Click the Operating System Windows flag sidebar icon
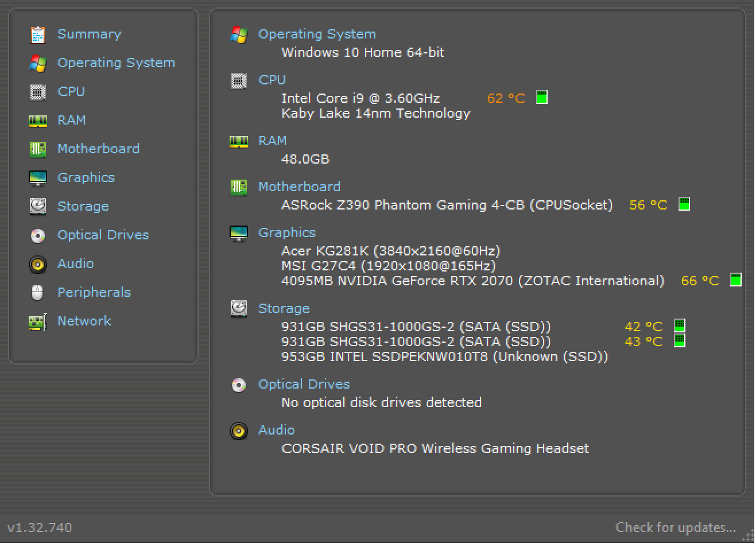This screenshot has height=543, width=756. 38,63
